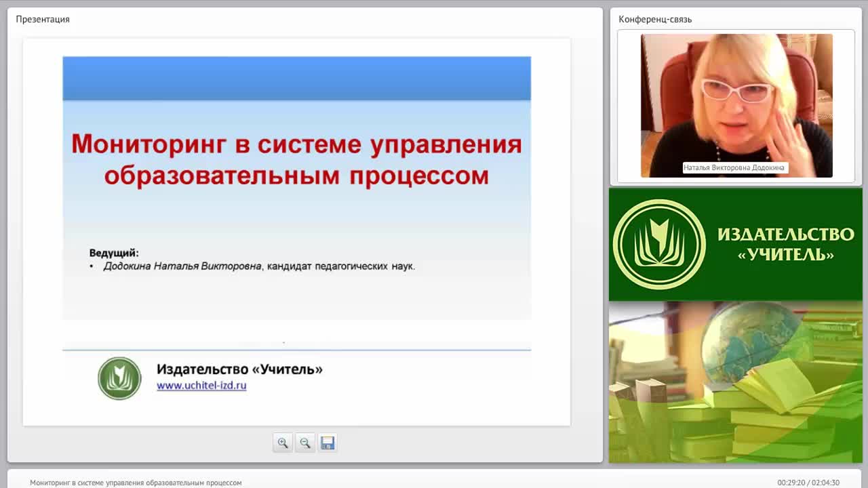The height and width of the screenshot is (488, 868).
Task: Click the playback time 00:29:20 / 02:04:30
Action: tap(808, 483)
